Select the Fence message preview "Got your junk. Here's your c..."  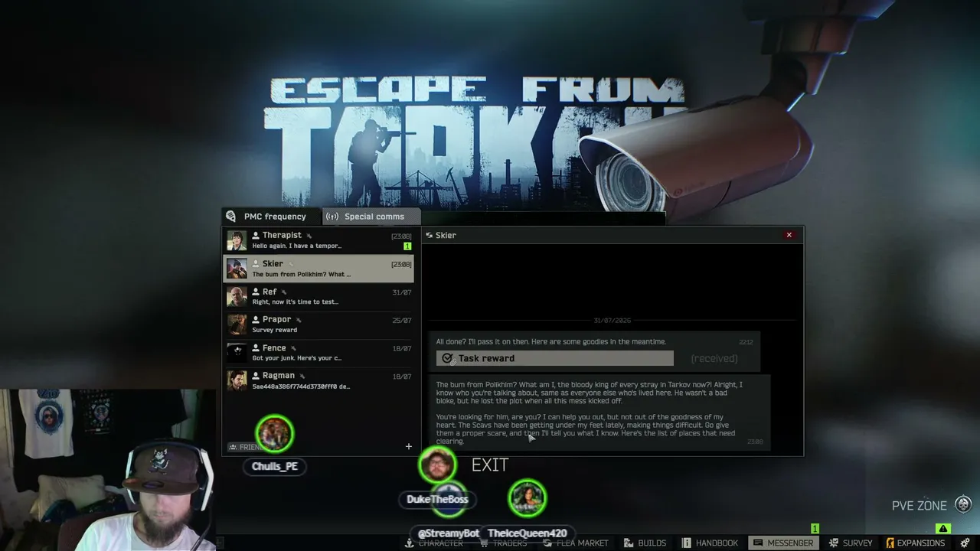tap(297, 358)
